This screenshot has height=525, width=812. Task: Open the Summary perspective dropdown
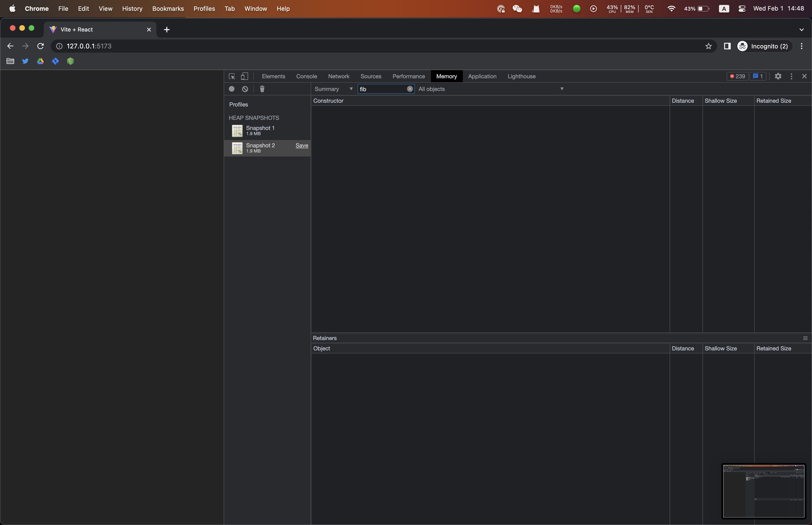tap(333, 89)
